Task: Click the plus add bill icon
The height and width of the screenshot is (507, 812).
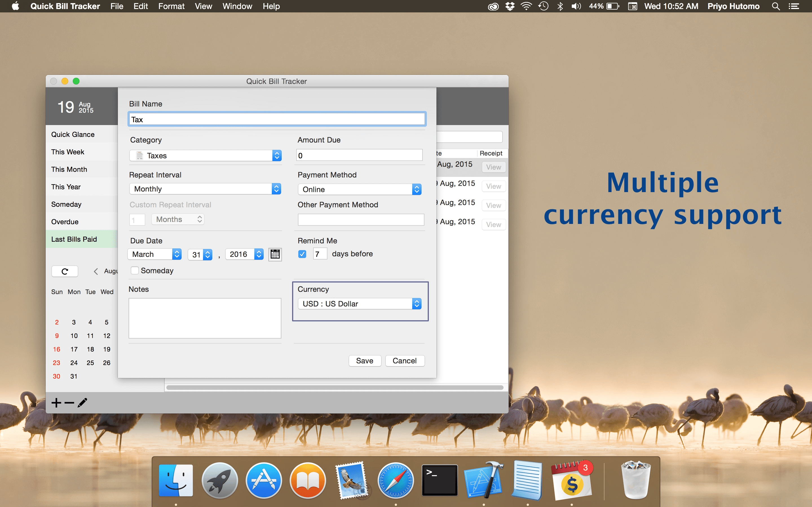Action: click(56, 403)
